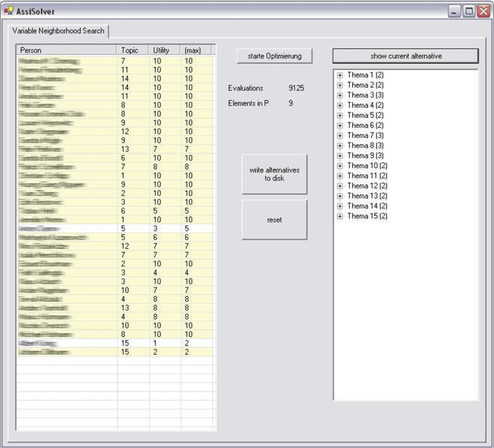Select the Thema 8 (3) tree label
The width and height of the screenshot is (494, 448).
pyautogui.click(x=366, y=145)
